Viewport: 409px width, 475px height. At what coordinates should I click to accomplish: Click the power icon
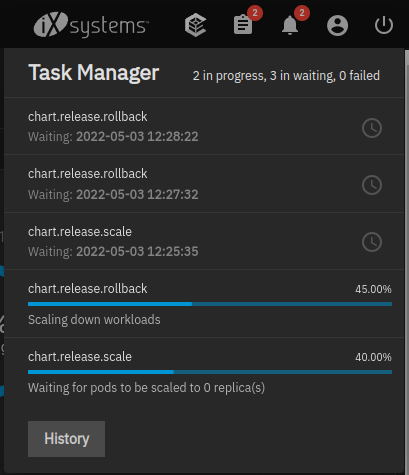[x=384, y=25]
